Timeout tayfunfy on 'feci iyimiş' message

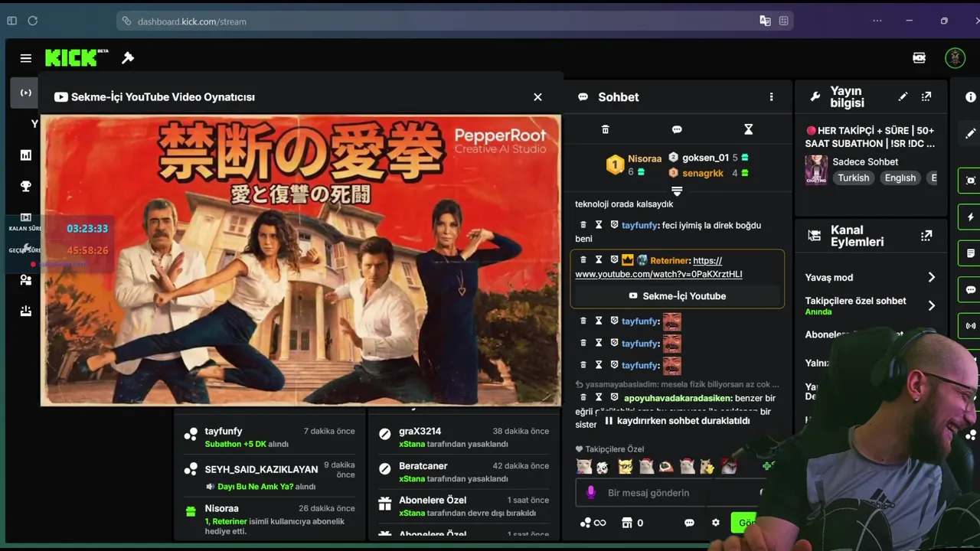599,225
